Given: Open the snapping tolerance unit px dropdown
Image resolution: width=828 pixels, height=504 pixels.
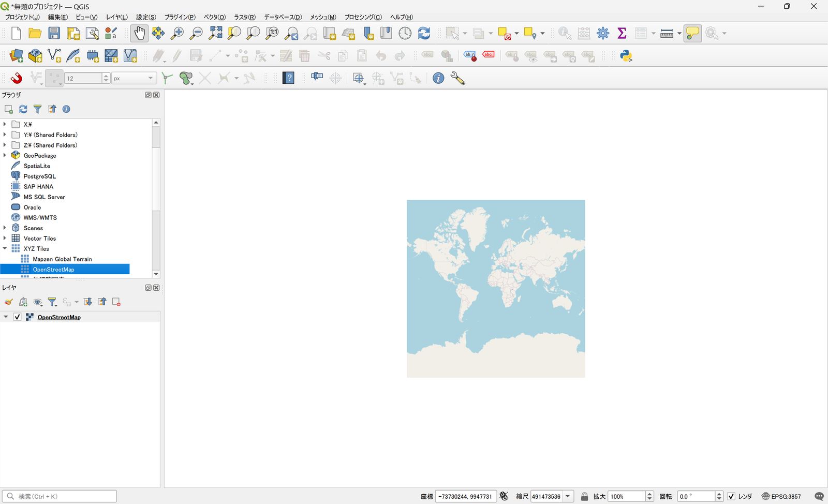Looking at the screenshot, I should point(134,78).
